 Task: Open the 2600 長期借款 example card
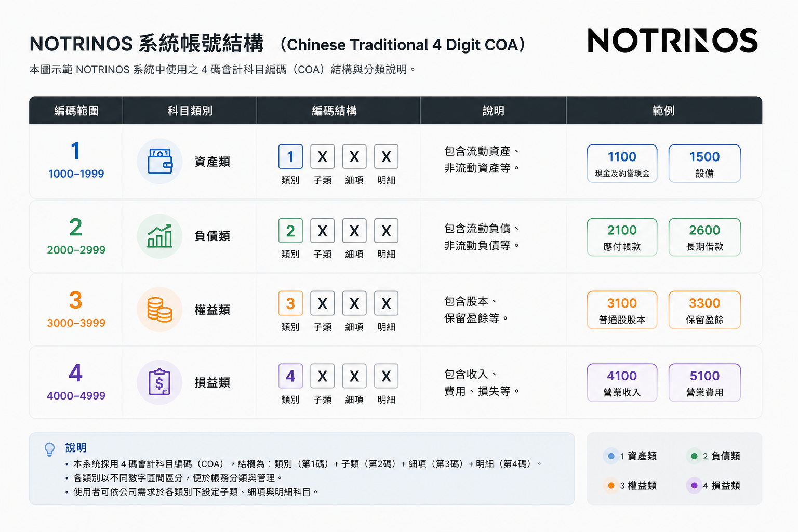tap(704, 237)
